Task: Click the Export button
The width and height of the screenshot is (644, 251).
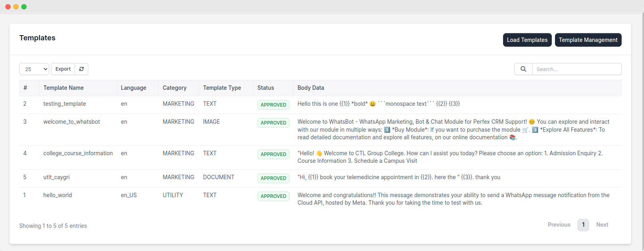Action: coord(63,69)
